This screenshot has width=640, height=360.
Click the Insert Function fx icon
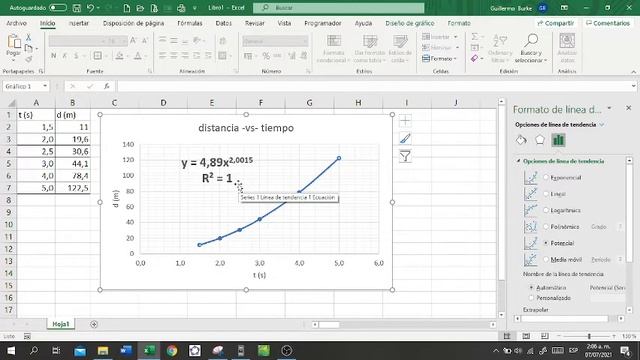click(107, 86)
